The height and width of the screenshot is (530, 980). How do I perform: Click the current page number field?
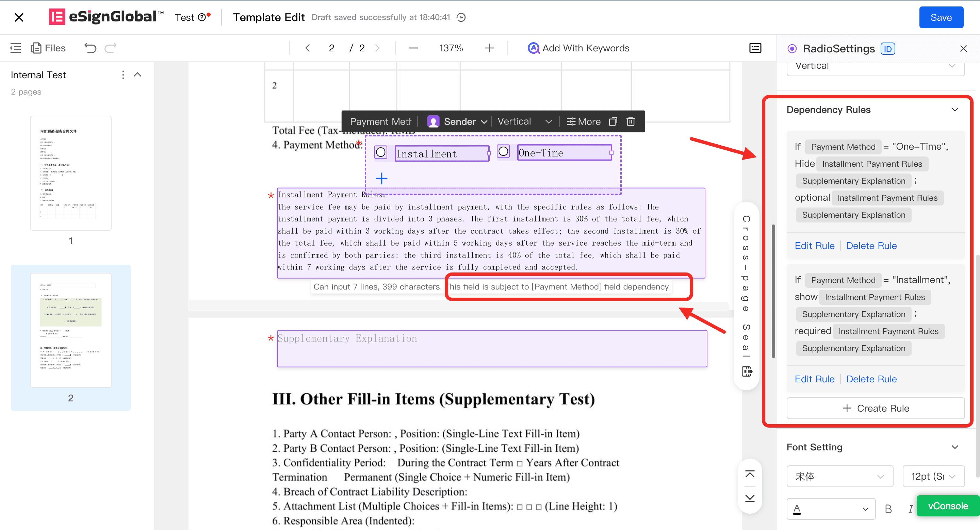coord(331,48)
